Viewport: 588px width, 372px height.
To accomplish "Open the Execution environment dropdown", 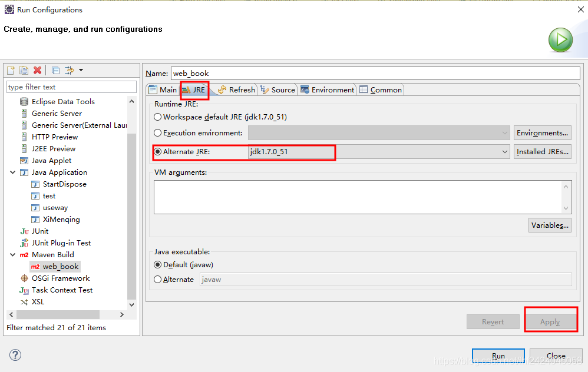I will pos(379,133).
